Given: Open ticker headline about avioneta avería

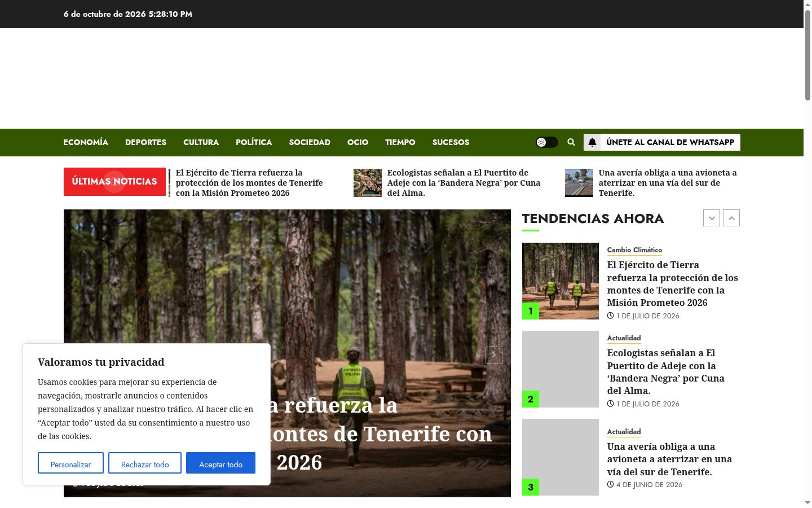Looking at the screenshot, I should [668, 183].
